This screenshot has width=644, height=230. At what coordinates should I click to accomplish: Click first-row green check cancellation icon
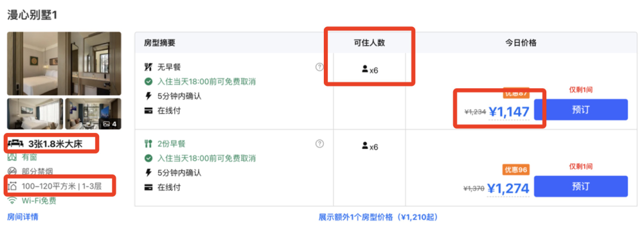pos(148,82)
